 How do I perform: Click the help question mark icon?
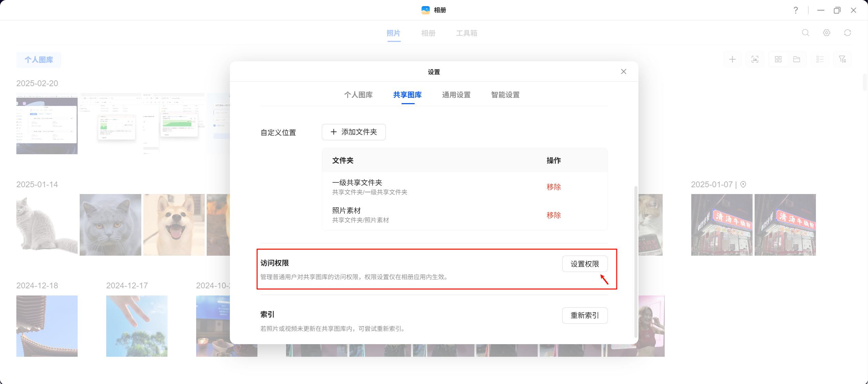point(796,10)
